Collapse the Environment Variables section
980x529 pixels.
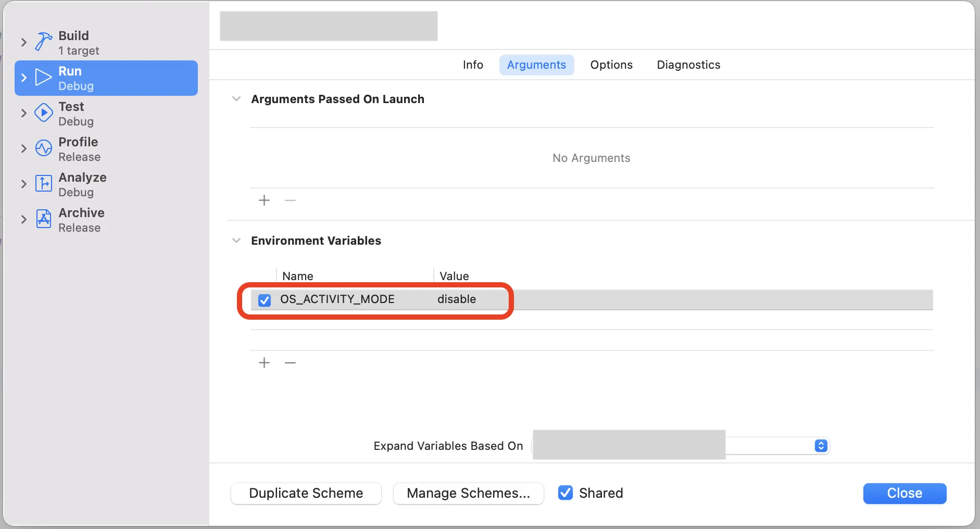coord(236,241)
